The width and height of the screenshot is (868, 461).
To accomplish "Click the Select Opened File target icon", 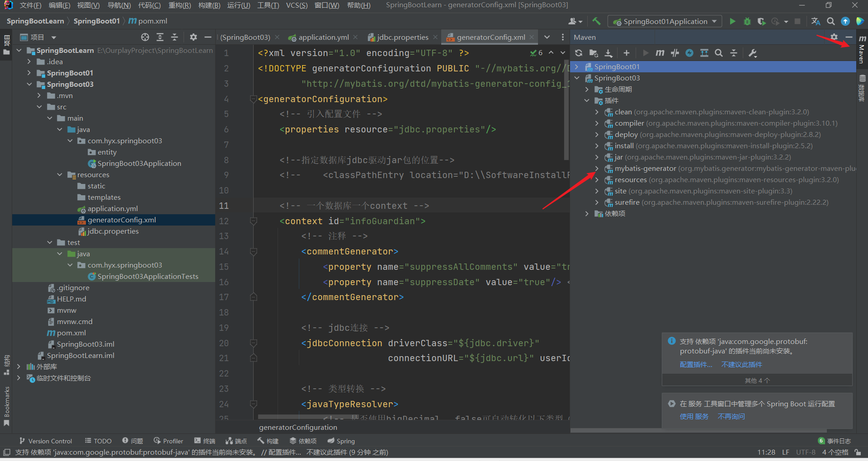I will [x=145, y=37].
